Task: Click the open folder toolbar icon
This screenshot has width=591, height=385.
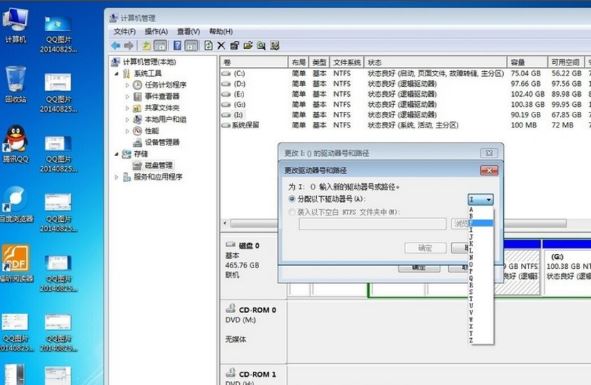Action: coord(248,46)
